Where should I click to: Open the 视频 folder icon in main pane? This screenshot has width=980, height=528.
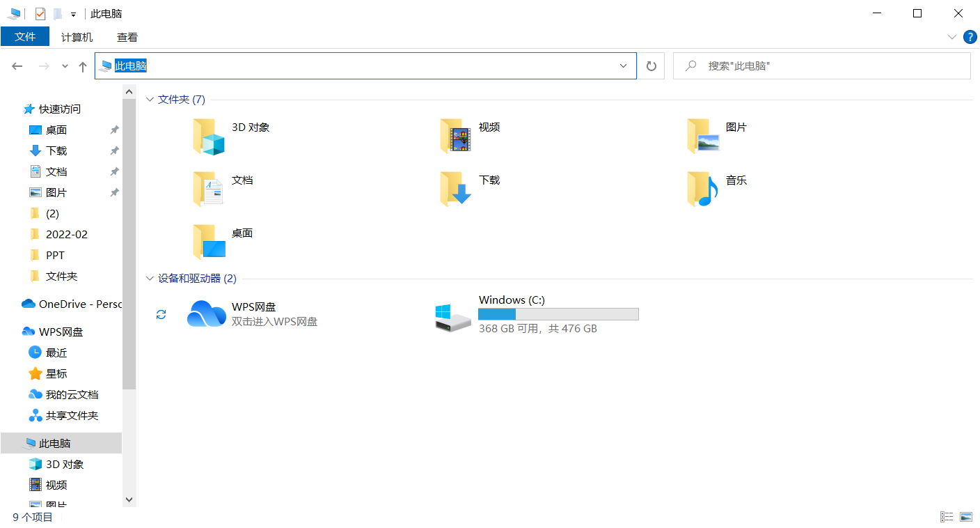point(456,137)
